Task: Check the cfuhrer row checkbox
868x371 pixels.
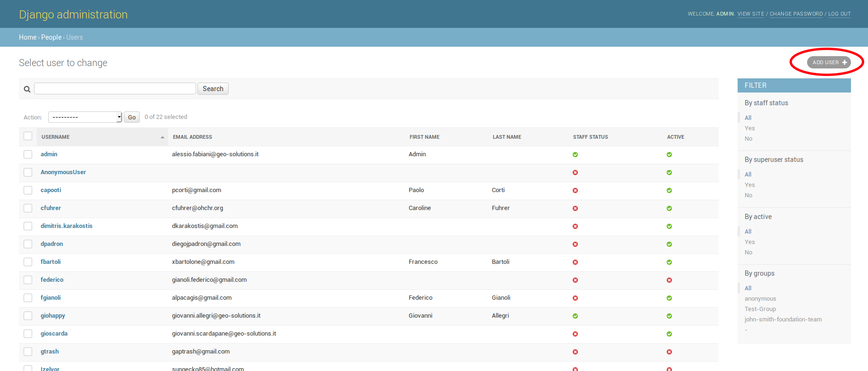Action: coord(28,208)
